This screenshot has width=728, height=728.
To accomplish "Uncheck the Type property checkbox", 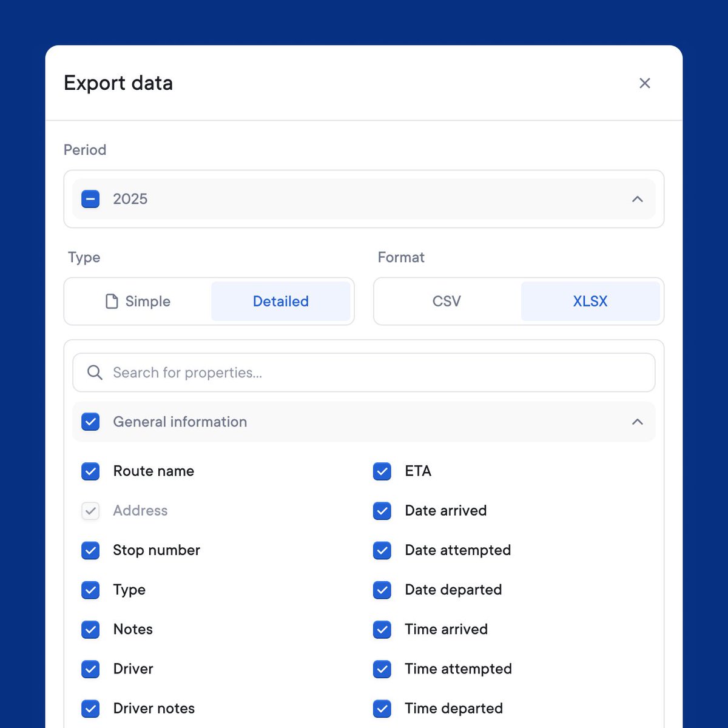I will click(x=90, y=590).
